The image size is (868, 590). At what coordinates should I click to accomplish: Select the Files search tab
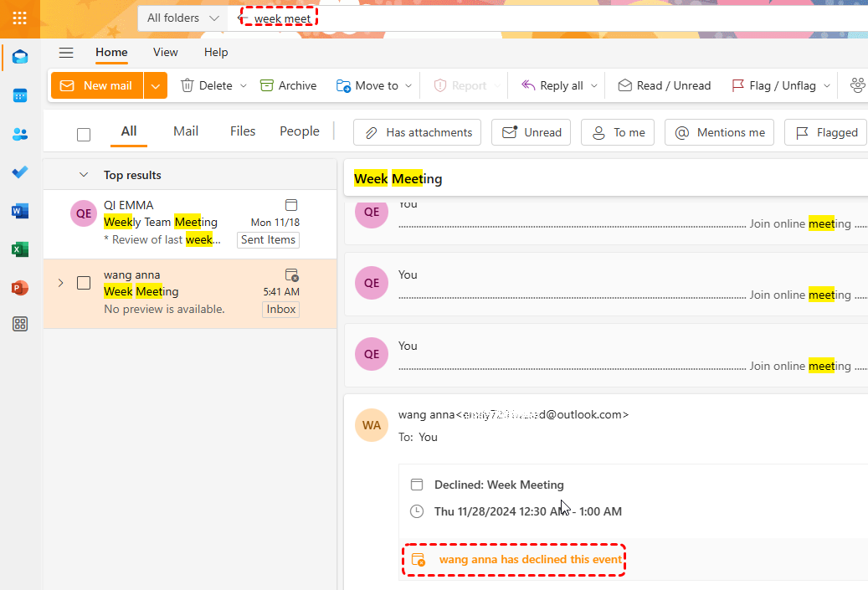pyautogui.click(x=243, y=131)
